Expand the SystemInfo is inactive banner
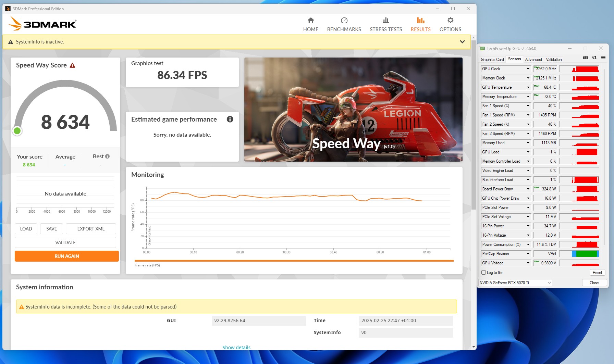The width and height of the screenshot is (614, 364). 462,42
